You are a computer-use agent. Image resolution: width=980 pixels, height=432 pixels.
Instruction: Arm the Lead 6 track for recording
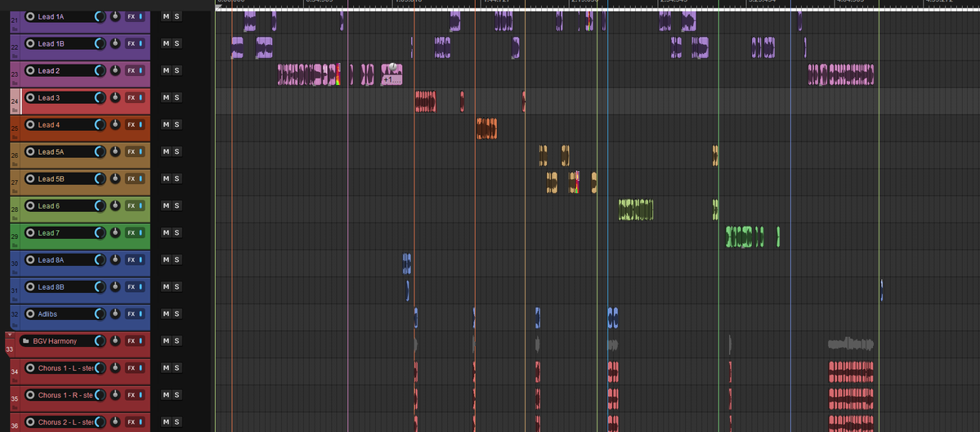30,205
